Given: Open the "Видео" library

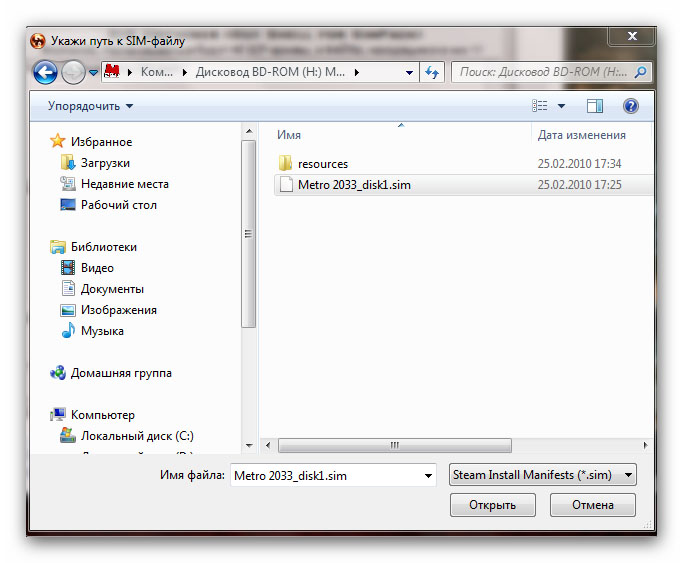Looking at the screenshot, I should click(x=97, y=268).
